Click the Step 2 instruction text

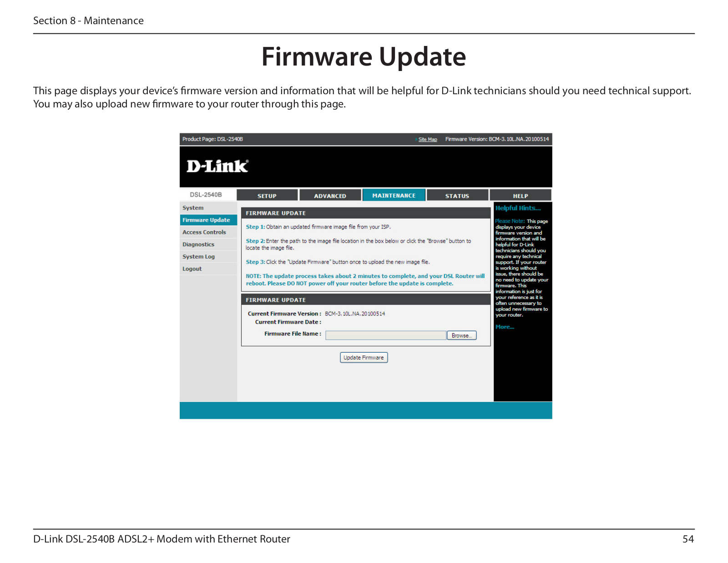pyautogui.click(x=359, y=244)
